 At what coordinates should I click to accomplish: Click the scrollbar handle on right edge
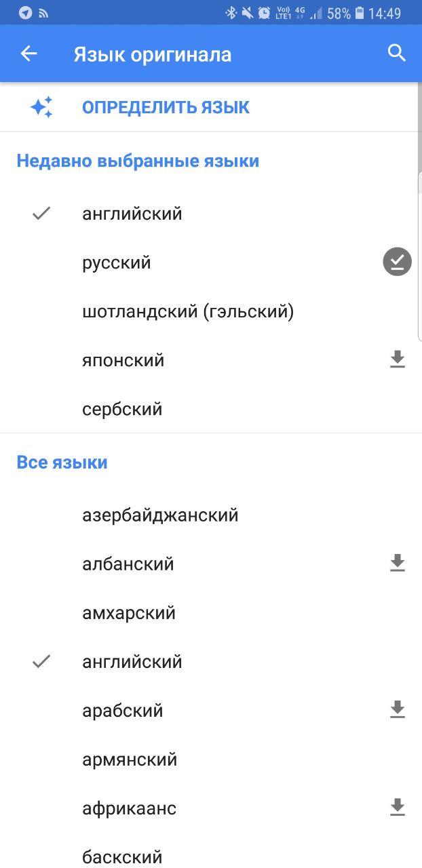point(419,254)
